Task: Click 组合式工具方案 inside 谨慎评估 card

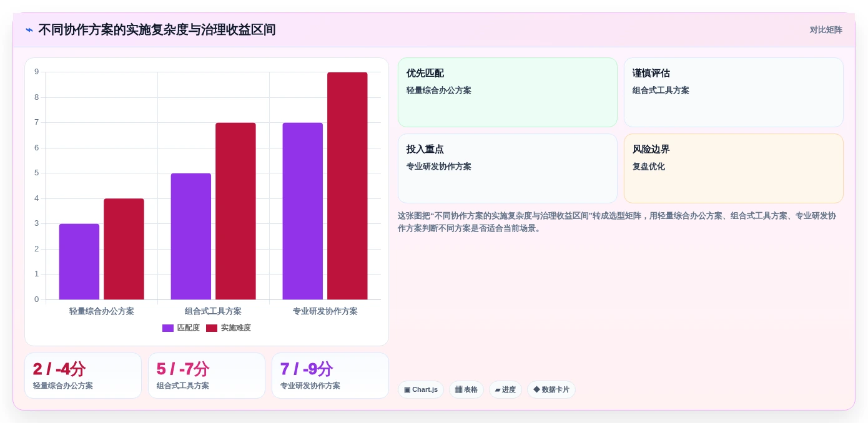Action: (x=661, y=90)
